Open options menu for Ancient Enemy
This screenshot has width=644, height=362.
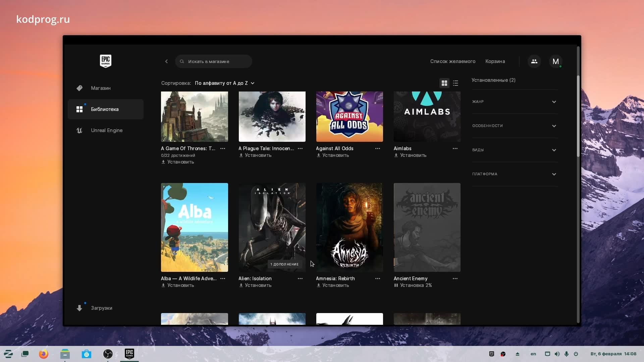(455, 279)
